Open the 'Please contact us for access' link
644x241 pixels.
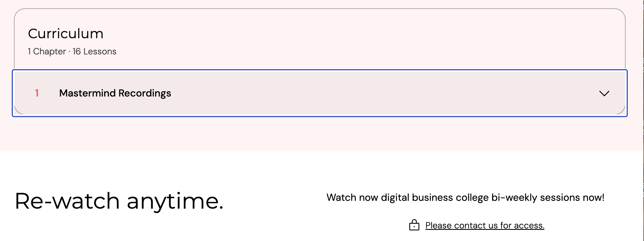(x=485, y=225)
